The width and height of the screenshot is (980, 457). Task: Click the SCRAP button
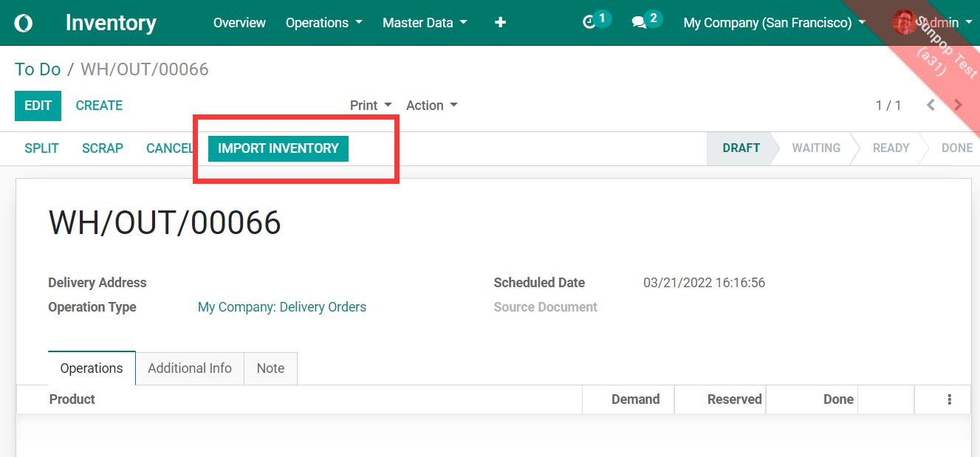(103, 148)
